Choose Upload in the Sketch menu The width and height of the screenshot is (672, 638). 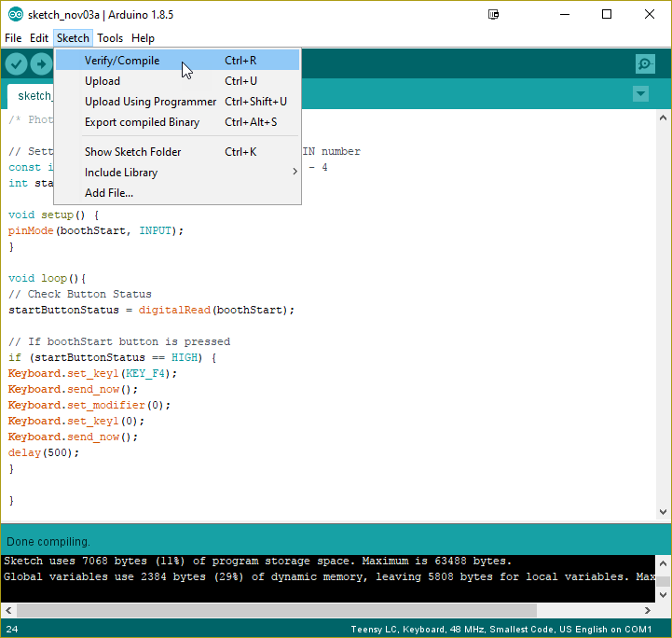pyautogui.click(x=177, y=80)
